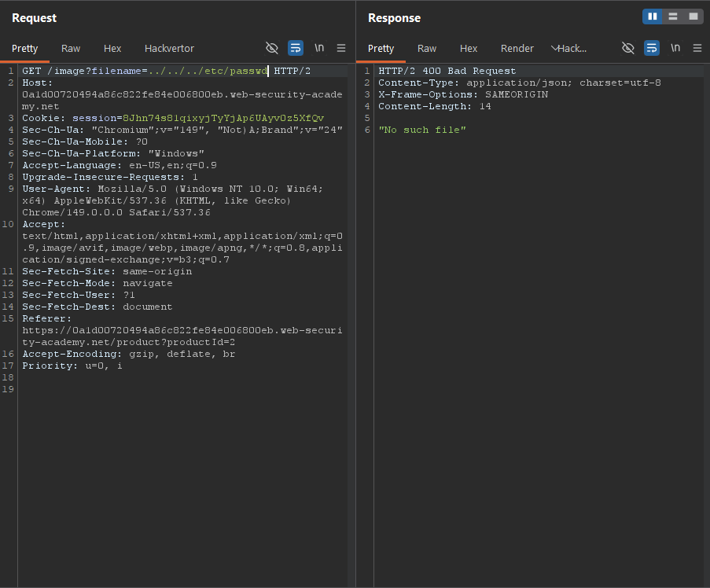The height and width of the screenshot is (588, 710).
Task: Open the Response Render tab
Action: click(517, 49)
